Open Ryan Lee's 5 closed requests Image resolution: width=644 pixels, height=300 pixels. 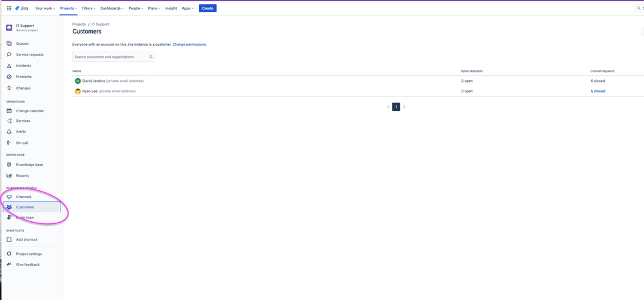(598, 91)
